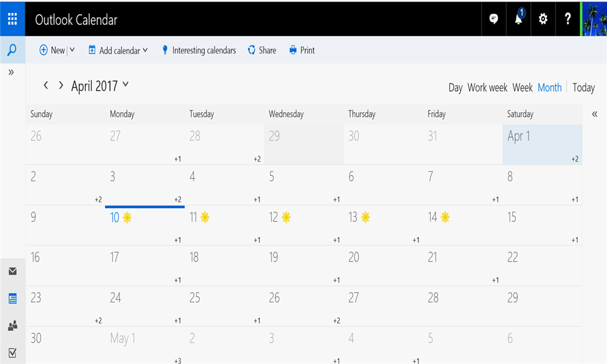607x364 pixels.
Task: Select the May 1 cell
Action: (x=145, y=345)
